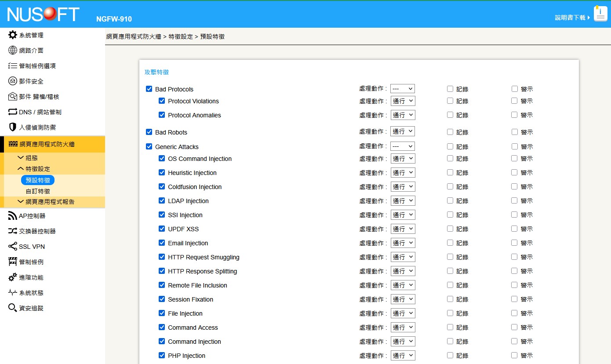Viewport: 611px width, 364px height.
Task: Enable 記錄 checkbox for OS Command Injection
Action: (x=450, y=158)
